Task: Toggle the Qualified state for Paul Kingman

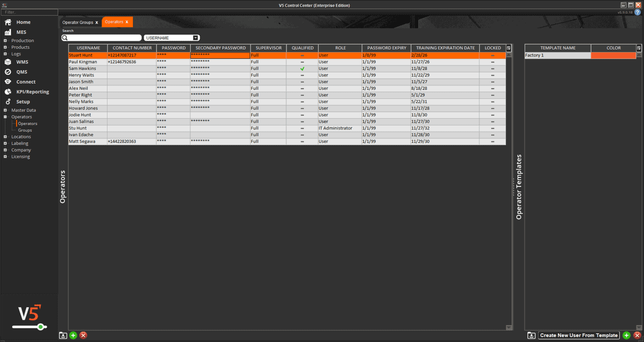Action: [302, 62]
